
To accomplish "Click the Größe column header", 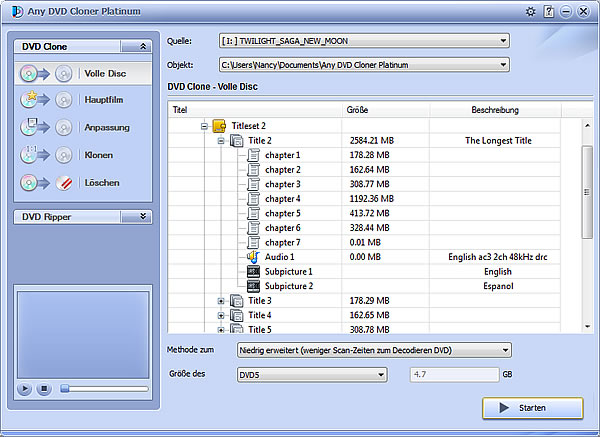I will [386, 110].
